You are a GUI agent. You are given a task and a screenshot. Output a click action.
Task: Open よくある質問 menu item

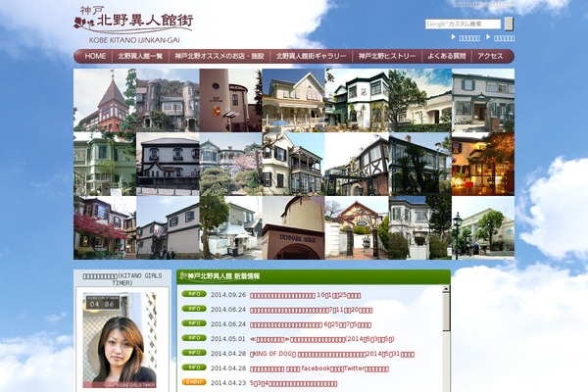[447, 56]
